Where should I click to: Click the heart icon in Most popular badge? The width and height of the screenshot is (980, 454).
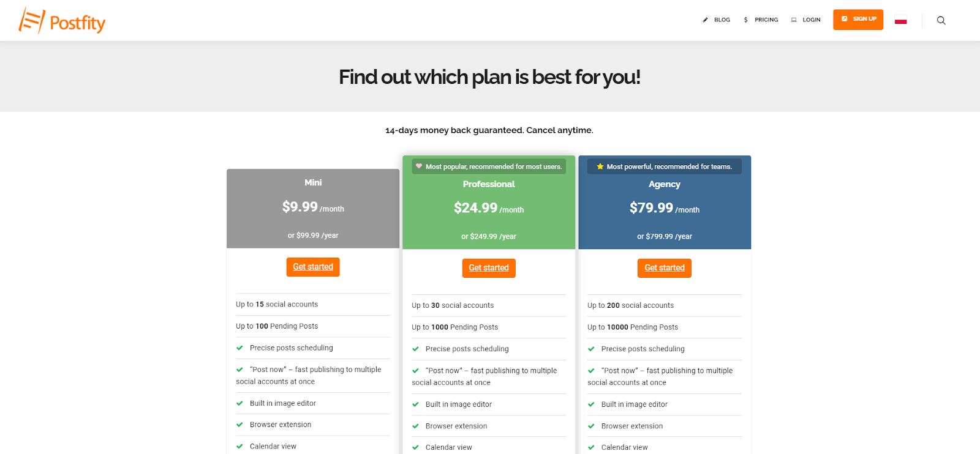pyautogui.click(x=419, y=166)
